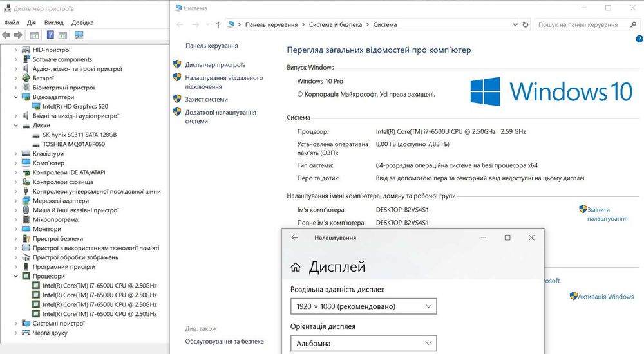Click the shield icon beside Захист системи
This screenshot has height=354, width=644.
pos(177,99)
